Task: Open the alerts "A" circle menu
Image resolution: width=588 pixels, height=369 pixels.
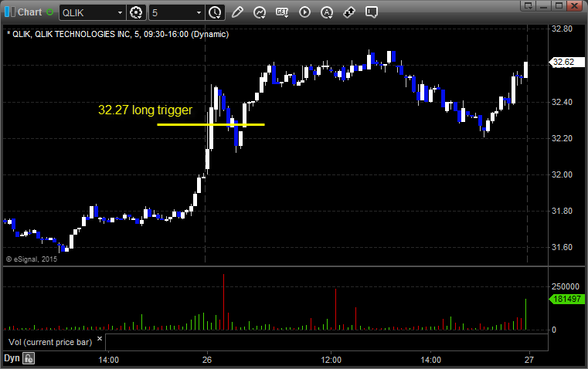Action: 327,12
